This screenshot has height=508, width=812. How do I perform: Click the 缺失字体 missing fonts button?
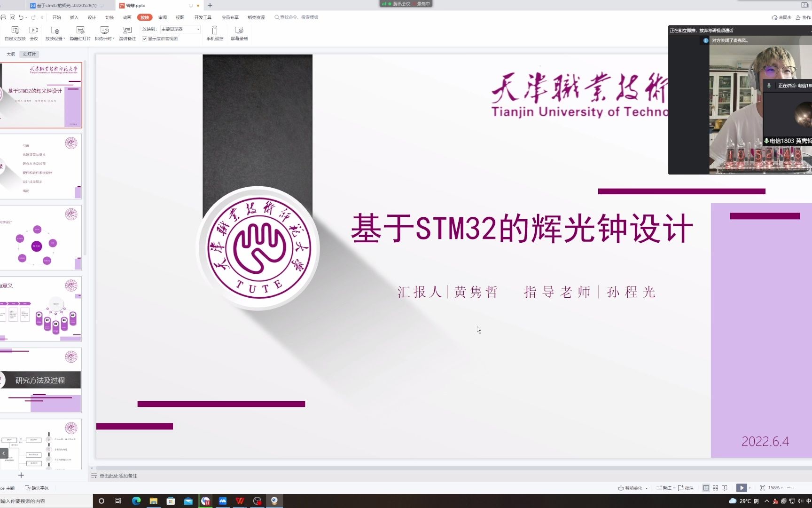(37, 488)
